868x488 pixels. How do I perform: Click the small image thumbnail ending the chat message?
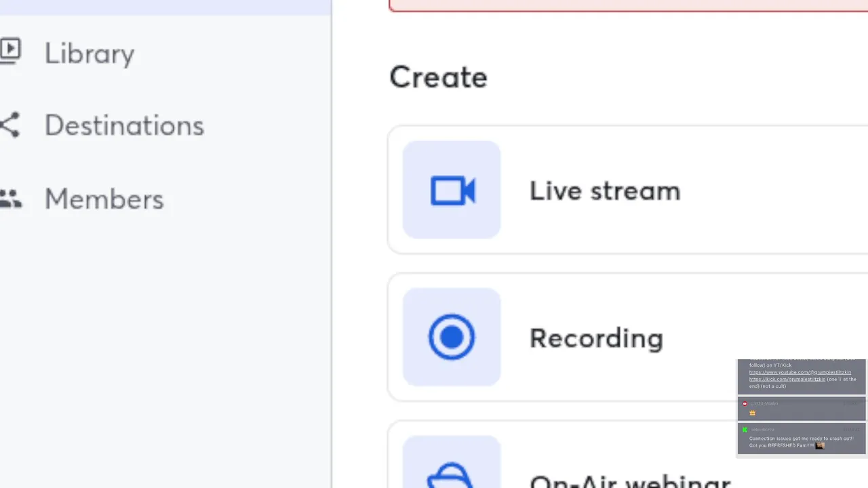820,445
